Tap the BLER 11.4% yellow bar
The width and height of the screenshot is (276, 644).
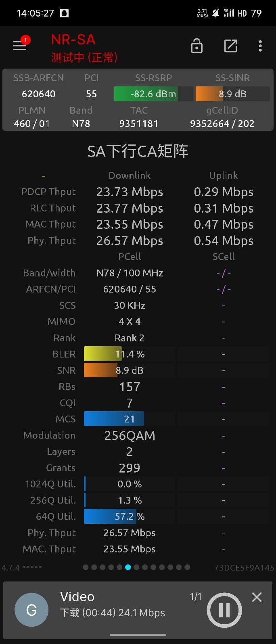[x=130, y=354]
